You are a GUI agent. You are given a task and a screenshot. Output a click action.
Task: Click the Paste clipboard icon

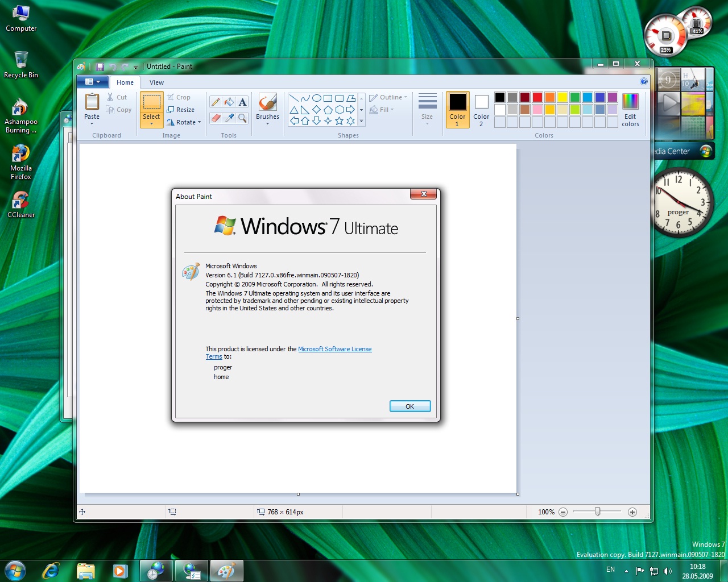pyautogui.click(x=92, y=102)
